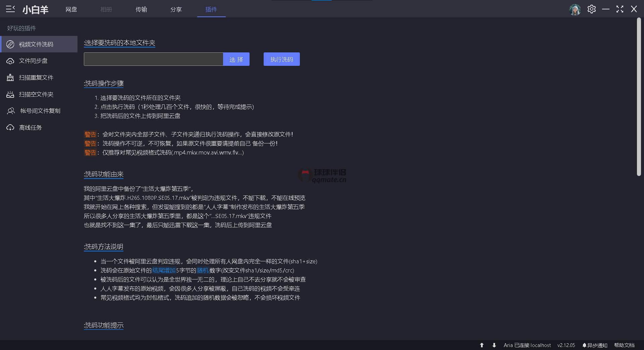Open 异步通知 bell in status bar
644x350 pixels.
(x=595, y=345)
